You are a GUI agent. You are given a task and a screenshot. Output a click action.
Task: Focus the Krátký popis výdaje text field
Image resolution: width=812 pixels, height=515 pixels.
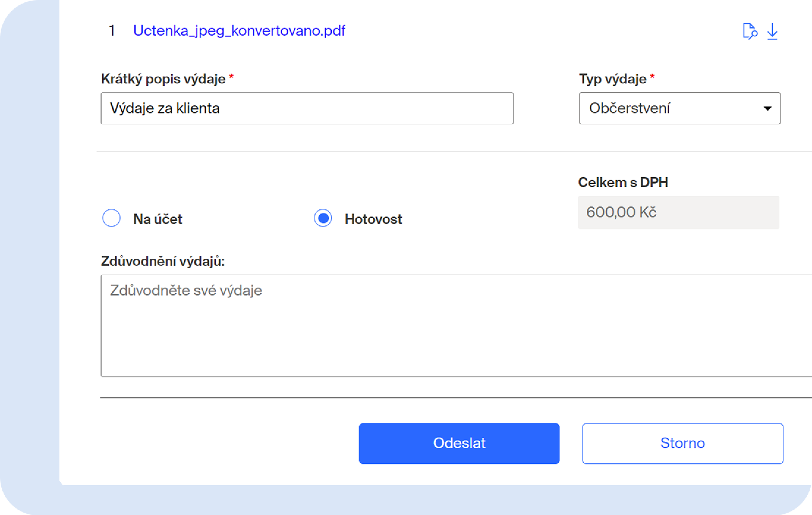coord(307,108)
